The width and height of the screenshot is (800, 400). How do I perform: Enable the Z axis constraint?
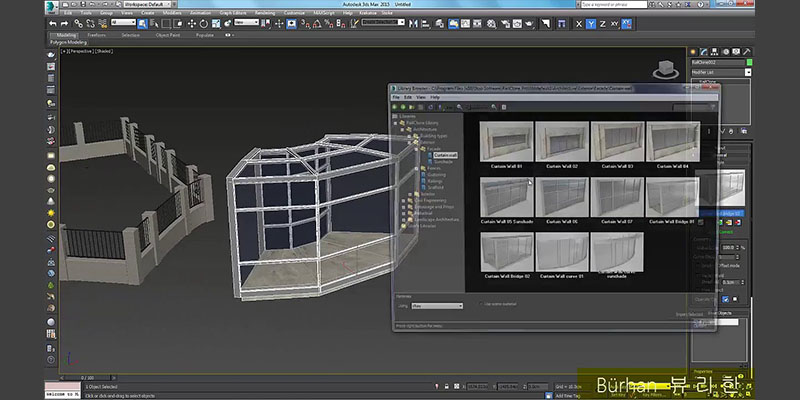click(603, 23)
